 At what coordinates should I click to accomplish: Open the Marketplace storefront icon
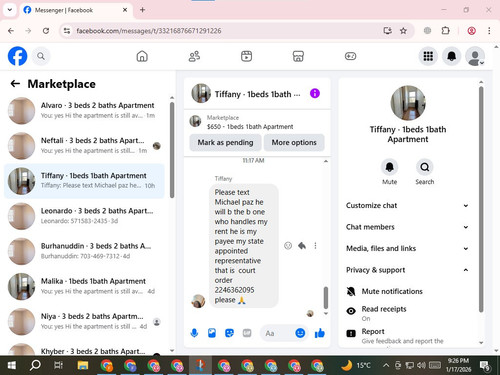click(x=298, y=56)
